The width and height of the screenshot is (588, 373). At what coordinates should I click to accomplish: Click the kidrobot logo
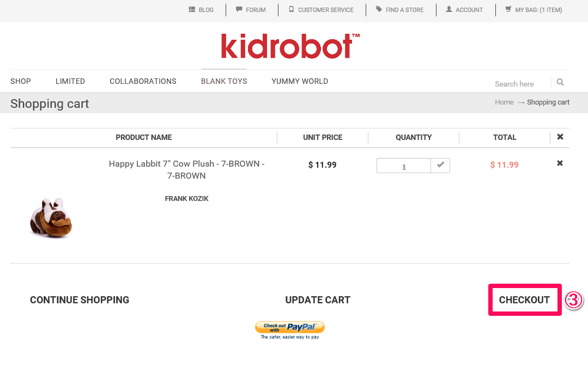[x=290, y=46]
